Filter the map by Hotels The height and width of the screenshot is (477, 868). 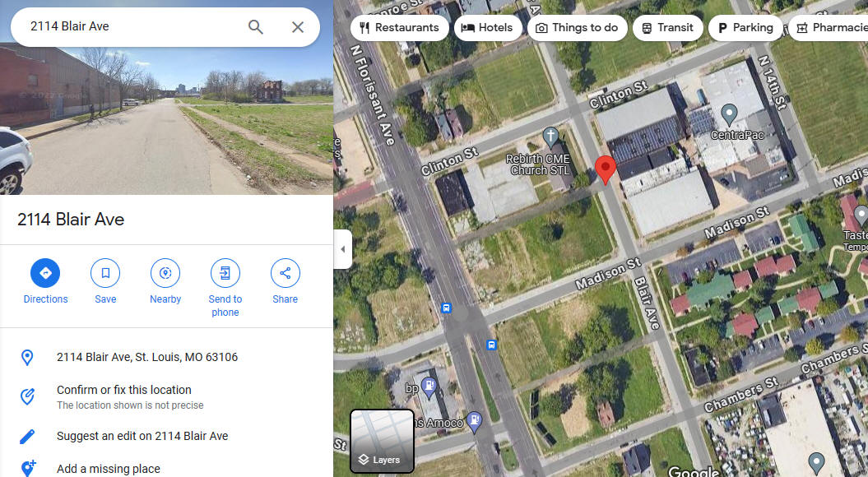pos(488,28)
